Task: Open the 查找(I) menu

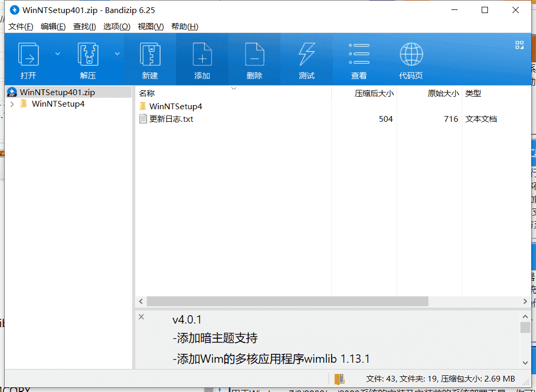Action: (x=85, y=27)
